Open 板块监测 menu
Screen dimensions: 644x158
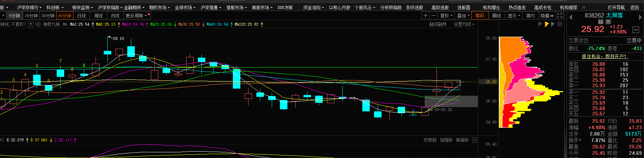coord(82,7)
